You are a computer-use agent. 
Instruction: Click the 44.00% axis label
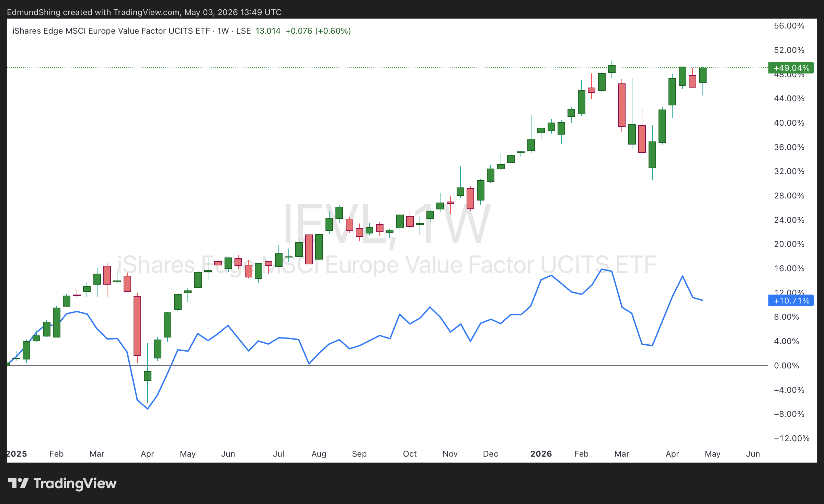[789, 99]
